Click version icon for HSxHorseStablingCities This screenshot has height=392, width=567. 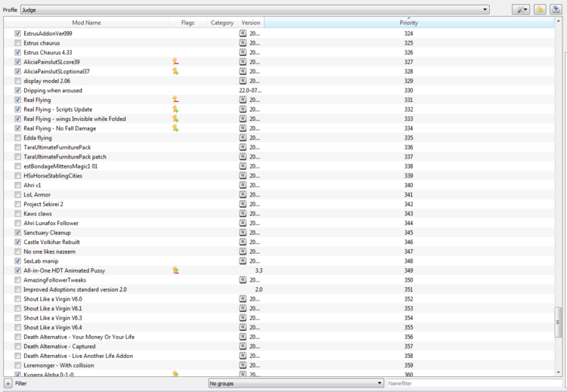click(x=243, y=175)
